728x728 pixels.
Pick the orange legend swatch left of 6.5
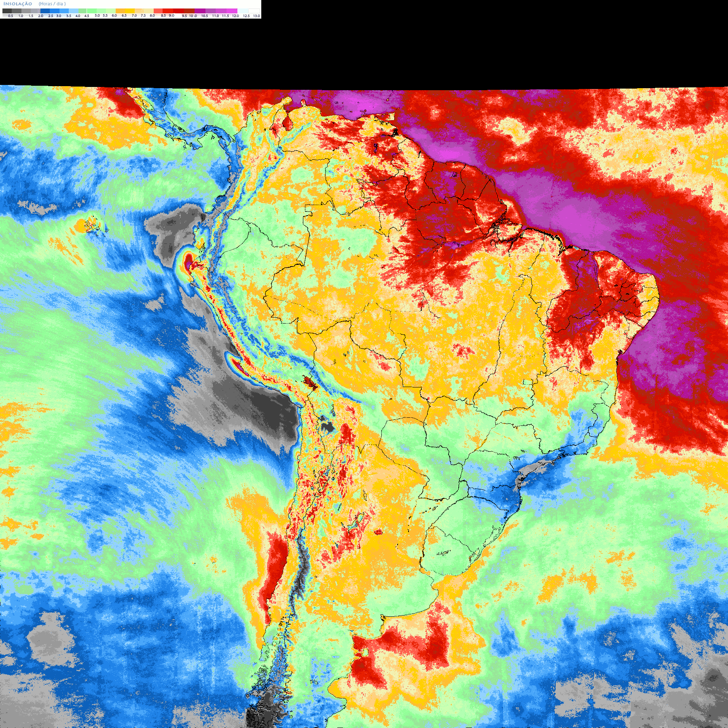tap(120, 11)
